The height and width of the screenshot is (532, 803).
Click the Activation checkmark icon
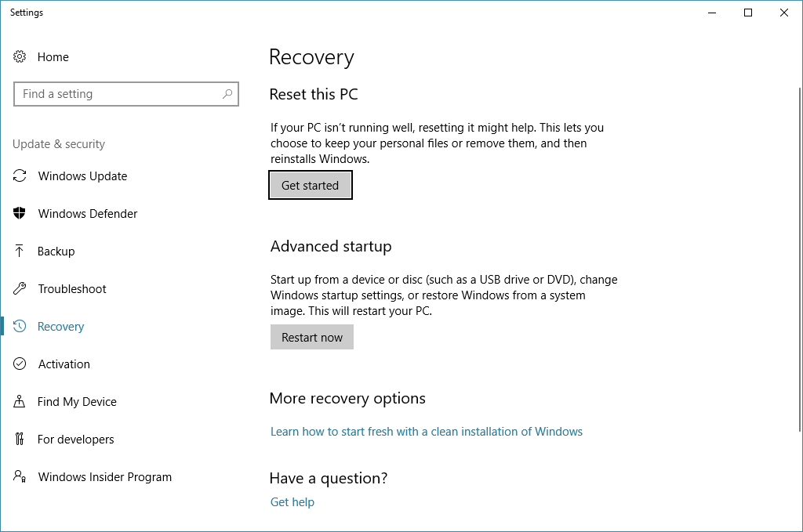click(x=20, y=364)
